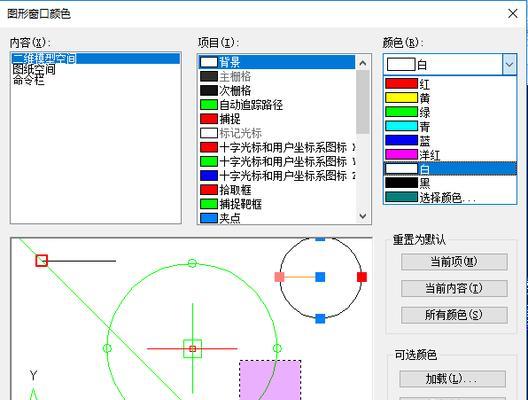Collapse the color dropdown with its arrow

(x=509, y=64)
